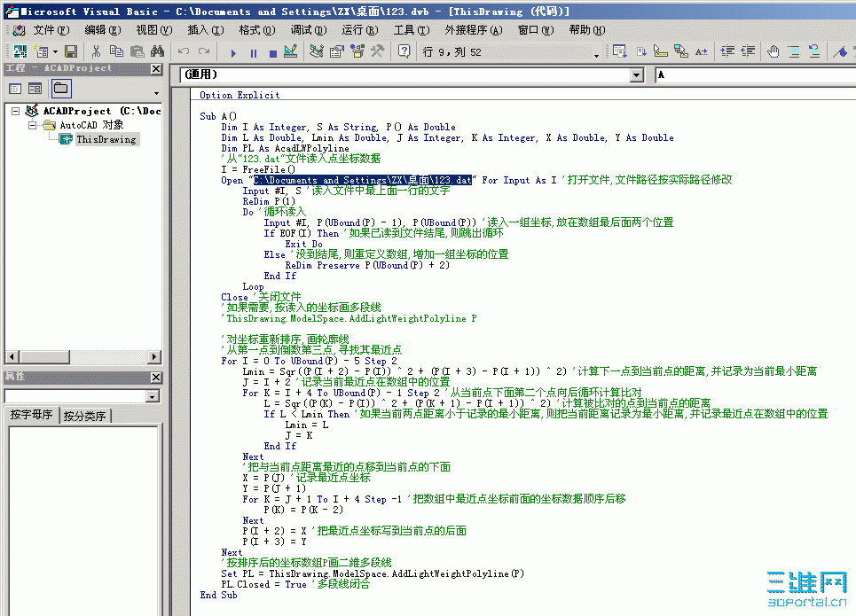Open the project panel toolbar options arrow

coord(156,93)
